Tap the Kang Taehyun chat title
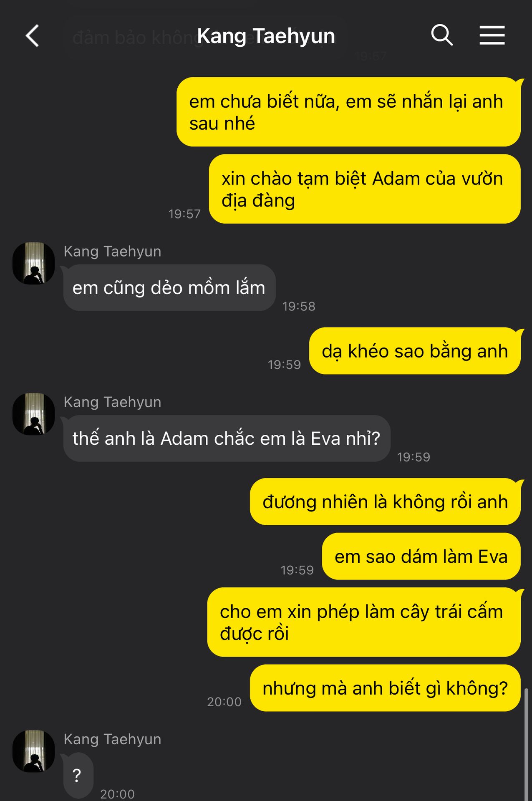This screenshot has height=801, width=532. (x=266, y=36)
